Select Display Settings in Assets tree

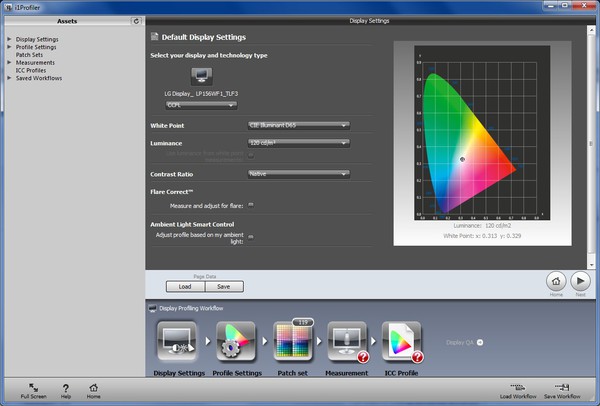(x=37, y=39)
